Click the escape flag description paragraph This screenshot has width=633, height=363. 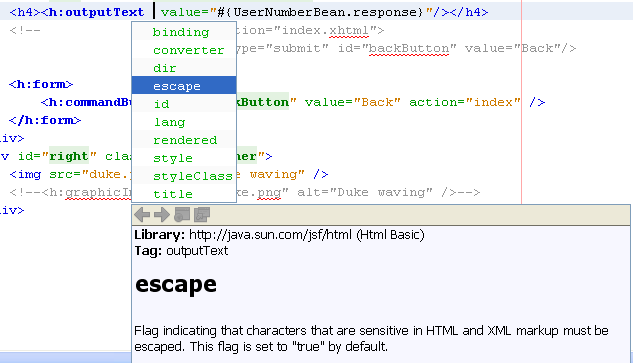[x=371, y=338]
